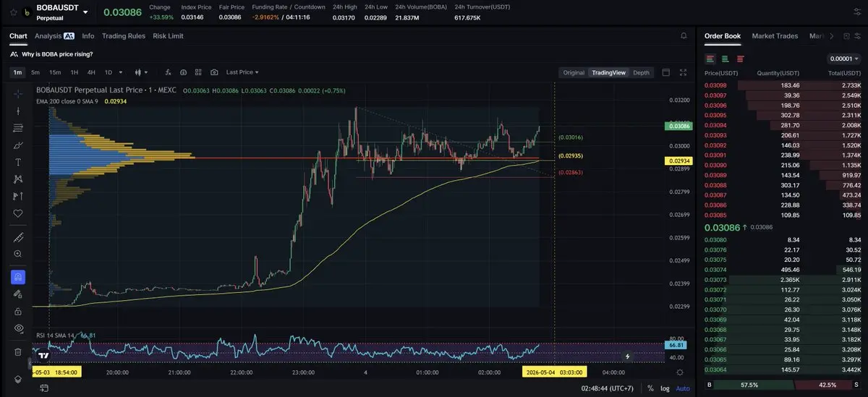Select the 1D timeframe
This screenshot has width=868, height=397.
pyautogui.click(x=109, y=72)
